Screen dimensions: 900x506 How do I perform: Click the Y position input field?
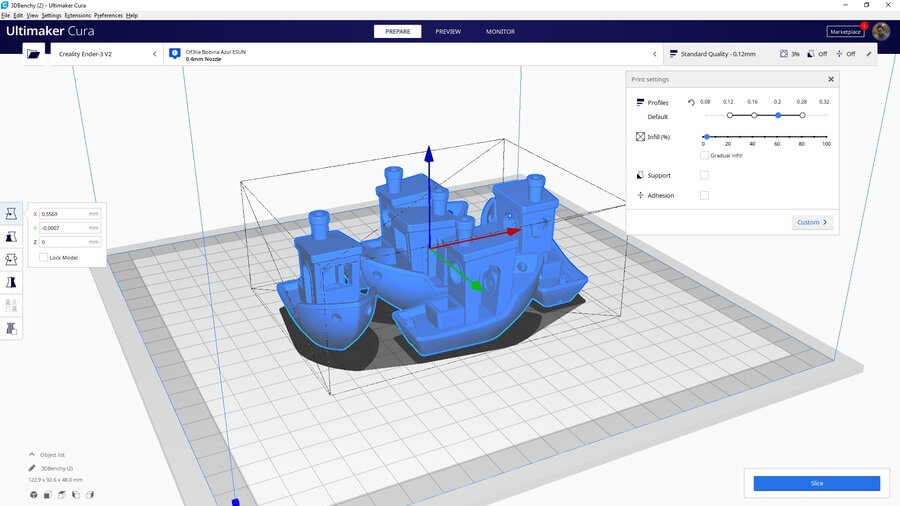pos(70,228)
